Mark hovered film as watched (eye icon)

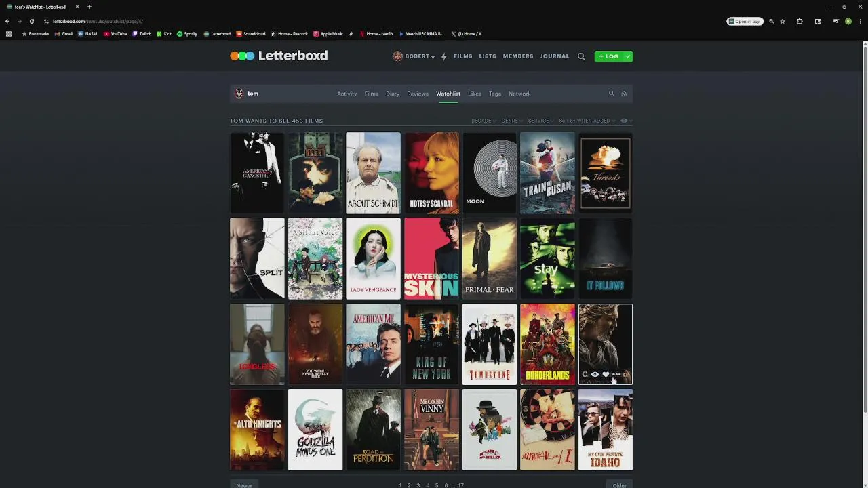click(x=595, y=374)
